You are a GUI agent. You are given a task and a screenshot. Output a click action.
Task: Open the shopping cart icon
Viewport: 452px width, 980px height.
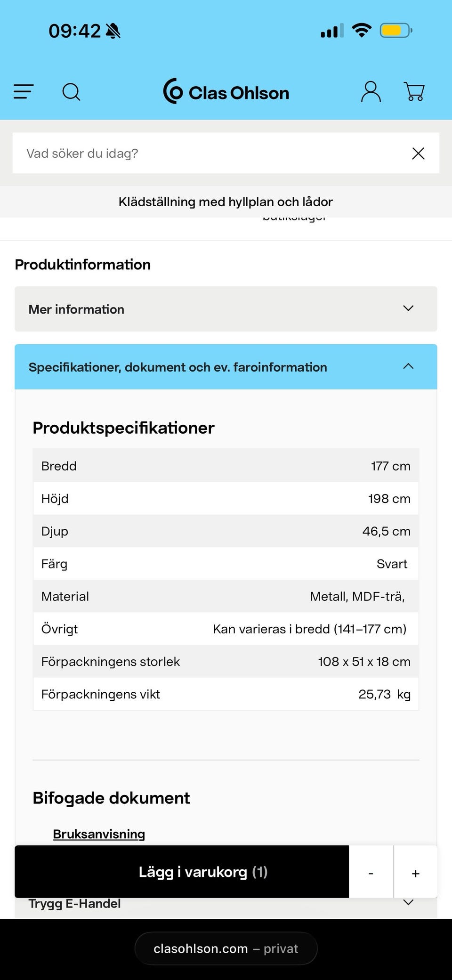coord(414,91)
